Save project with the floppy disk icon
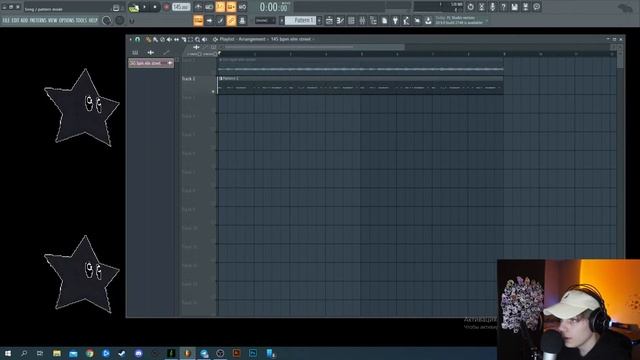Image resolution: width=640 pixels, height=360 pixels. point(515,7)
